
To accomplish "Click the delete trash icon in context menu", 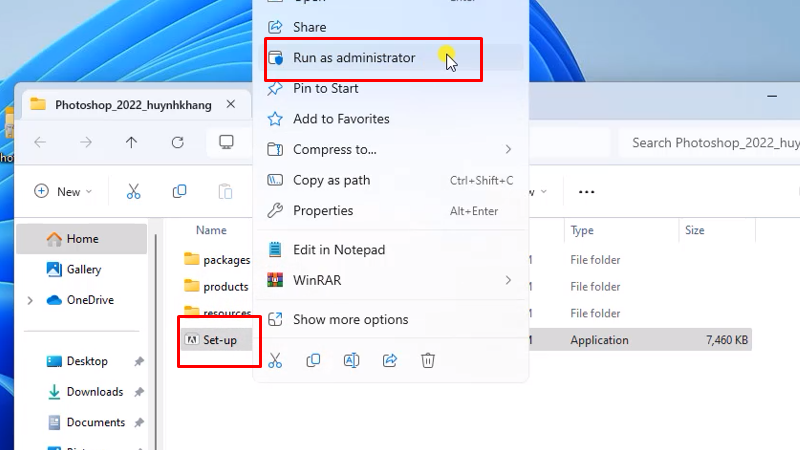I will click(428, 360).
